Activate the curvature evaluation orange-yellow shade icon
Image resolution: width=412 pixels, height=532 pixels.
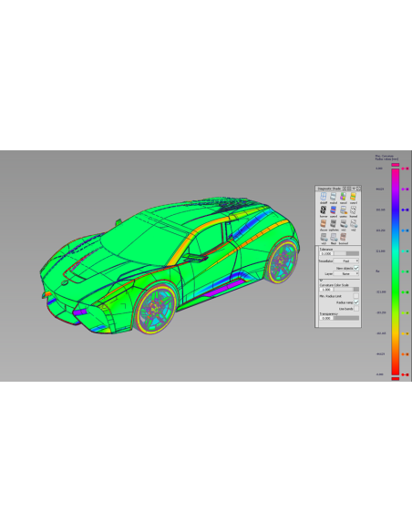pyautogui.click(x=353, y=196)
